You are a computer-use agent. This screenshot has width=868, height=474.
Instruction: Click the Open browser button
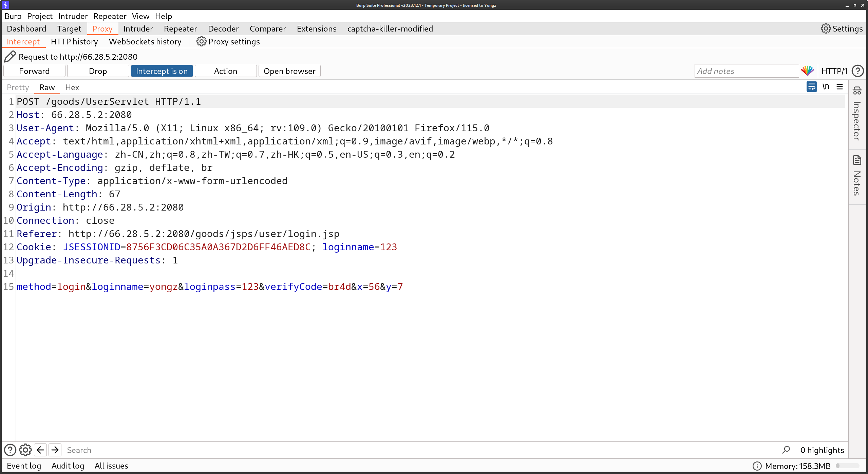pyautogui.click(x=289, y=71)
